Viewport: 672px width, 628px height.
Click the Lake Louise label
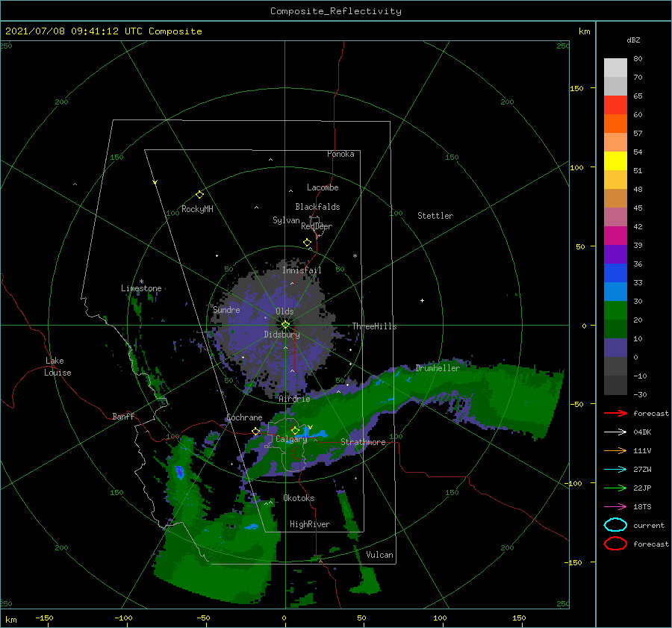tap(57, 367)
